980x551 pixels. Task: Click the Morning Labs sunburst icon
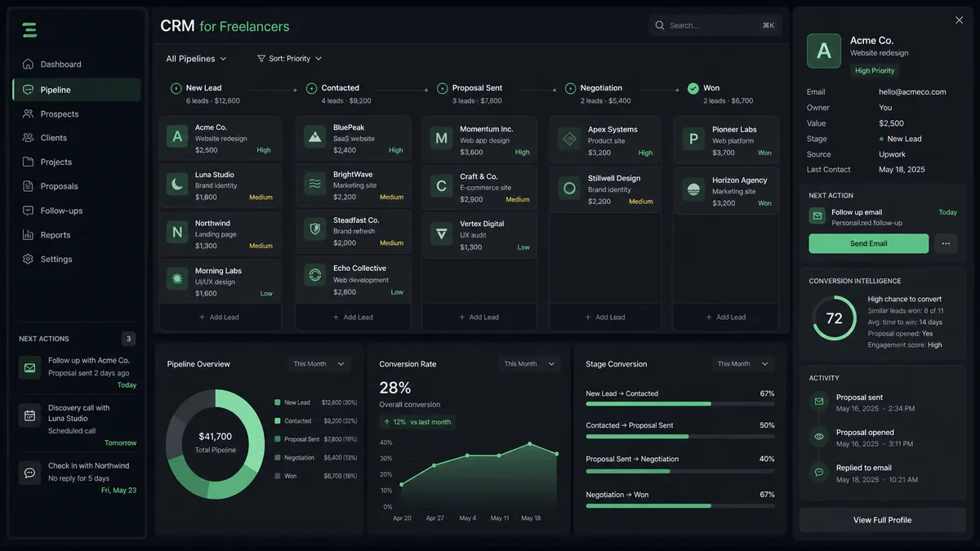(x=177, y=278)
